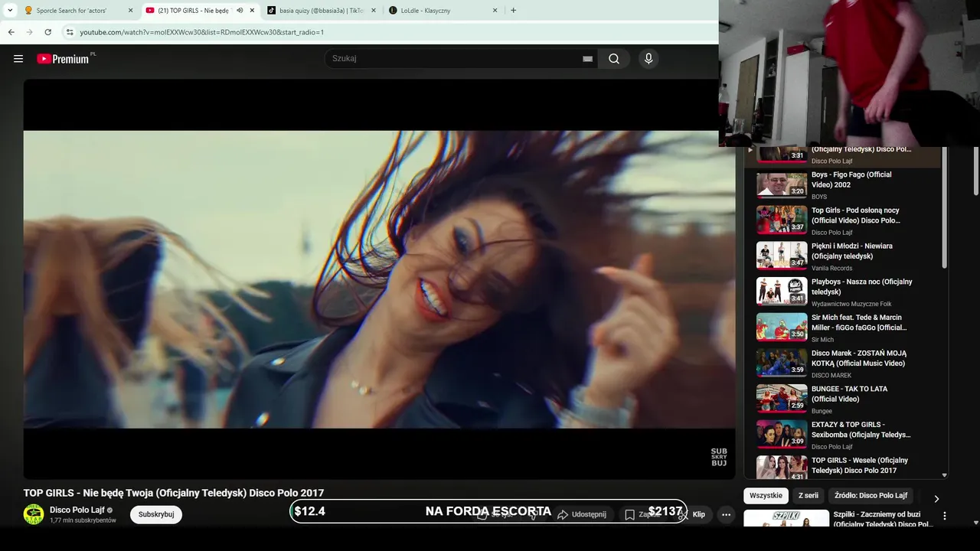Open options for the Szpilki video
The width and height of the screenshot is (980, 551).
click(945, 517)
